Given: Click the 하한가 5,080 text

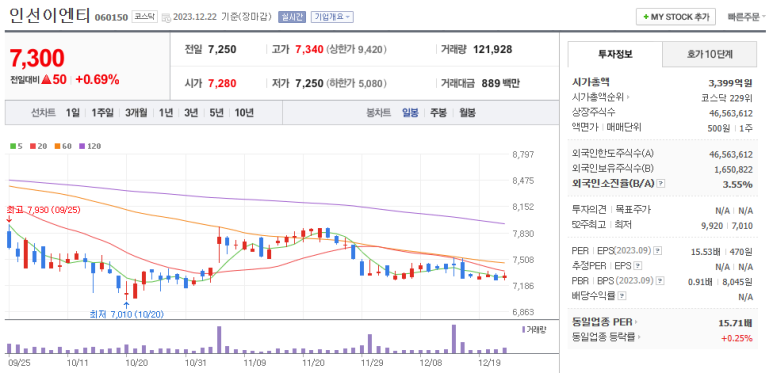Looking at the screenshot, I should [356, 83].
